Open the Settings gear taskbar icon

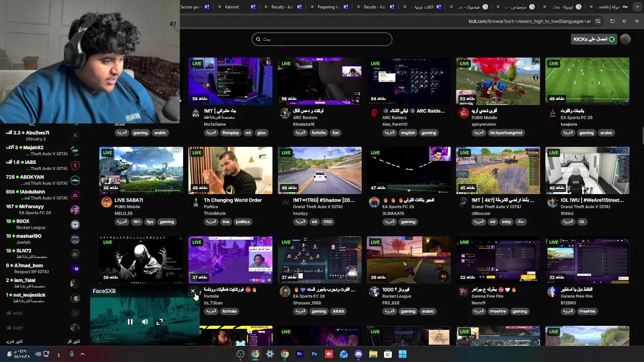point(270,354)
